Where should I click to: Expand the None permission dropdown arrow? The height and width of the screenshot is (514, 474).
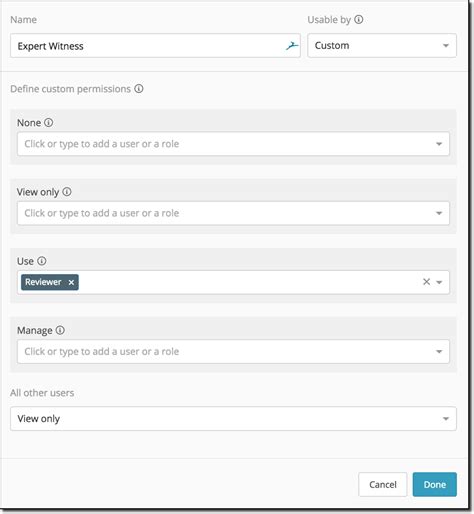pyautogui.click(x=439, y=144)
